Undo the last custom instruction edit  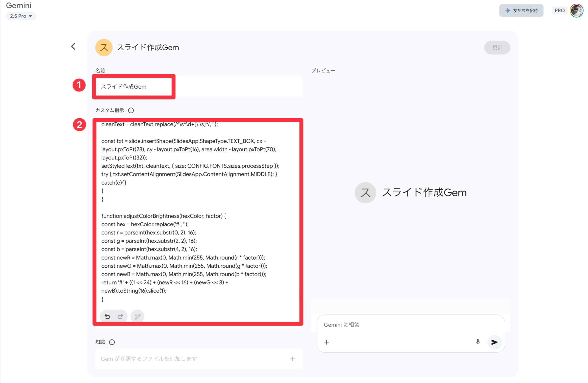click(x=107, y=316)
